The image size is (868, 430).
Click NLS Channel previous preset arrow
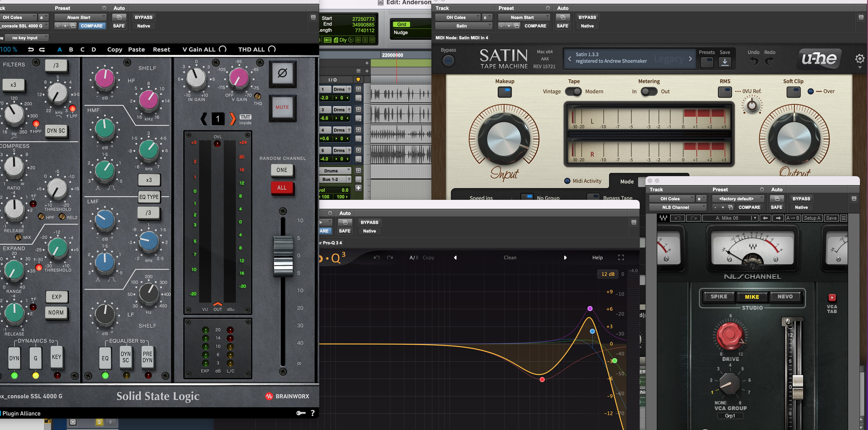765,218
